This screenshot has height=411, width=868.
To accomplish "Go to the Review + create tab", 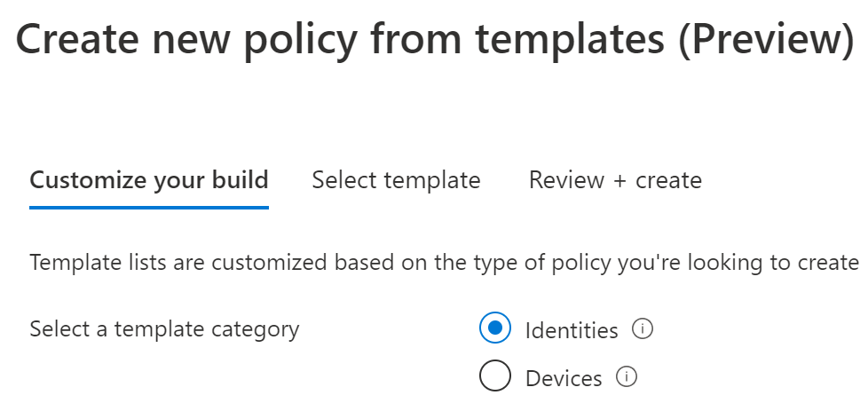I will (x=615, y=180).
